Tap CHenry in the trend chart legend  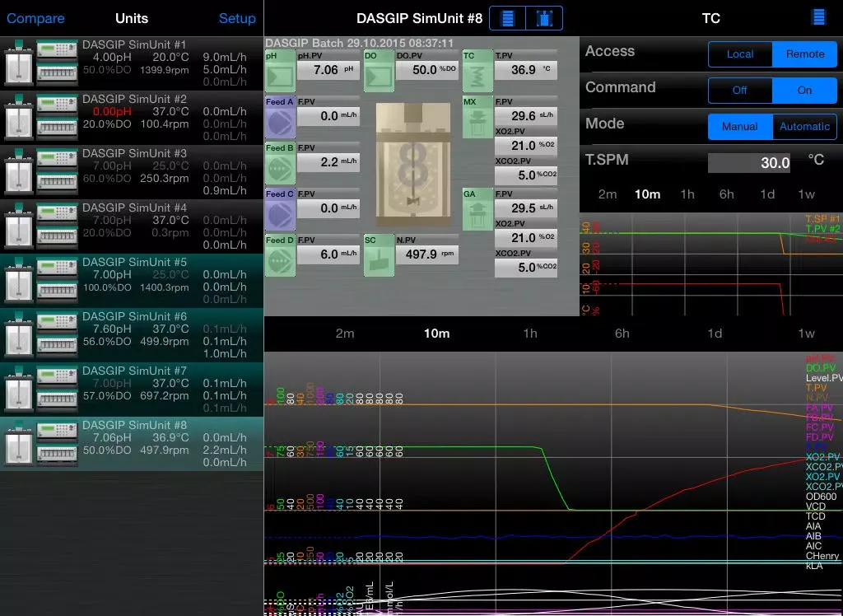pos(822,556)
